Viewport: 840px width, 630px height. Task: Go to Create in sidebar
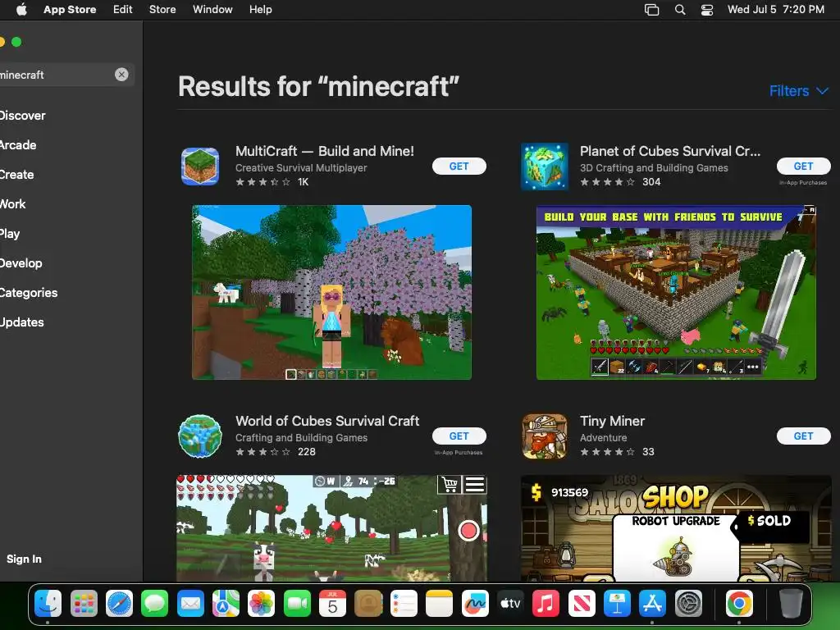16,174
